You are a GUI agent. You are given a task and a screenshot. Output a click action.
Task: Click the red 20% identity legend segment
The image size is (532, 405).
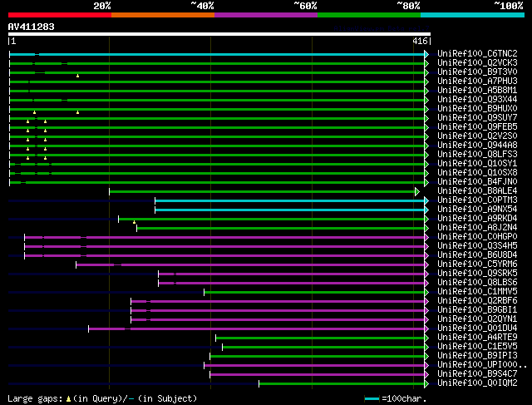pyautogui.click(x=60, y=15)
